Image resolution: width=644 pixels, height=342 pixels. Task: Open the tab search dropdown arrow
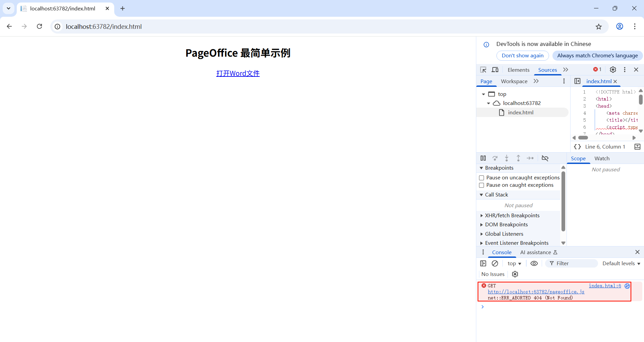click(8, 8)
